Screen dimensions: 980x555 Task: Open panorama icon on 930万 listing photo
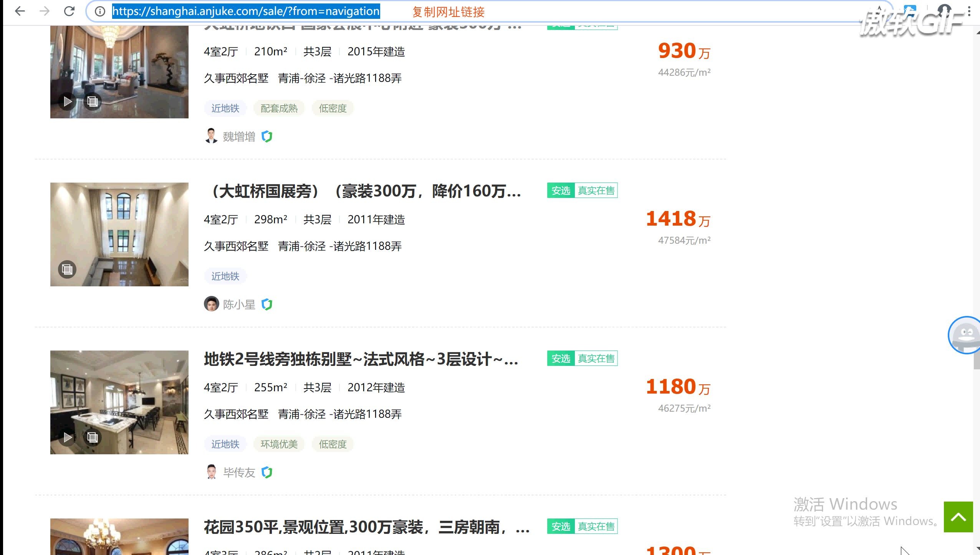[93, 101]
